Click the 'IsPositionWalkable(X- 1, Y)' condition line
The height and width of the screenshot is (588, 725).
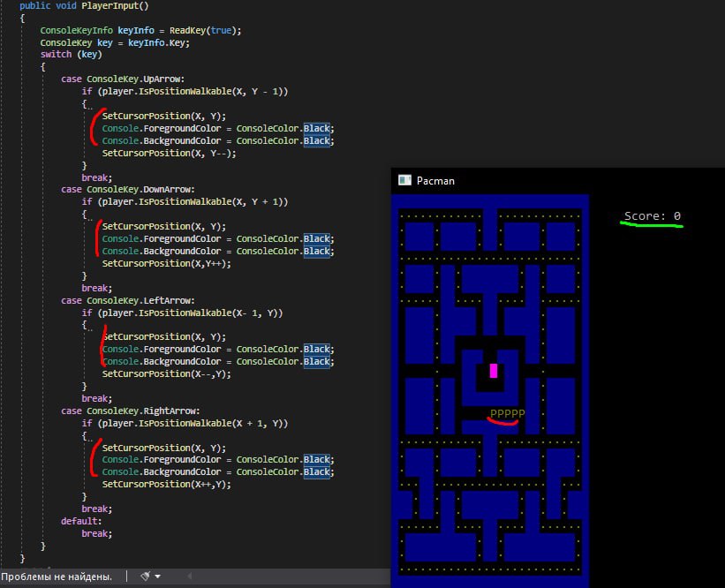click(x=182, y=313)
